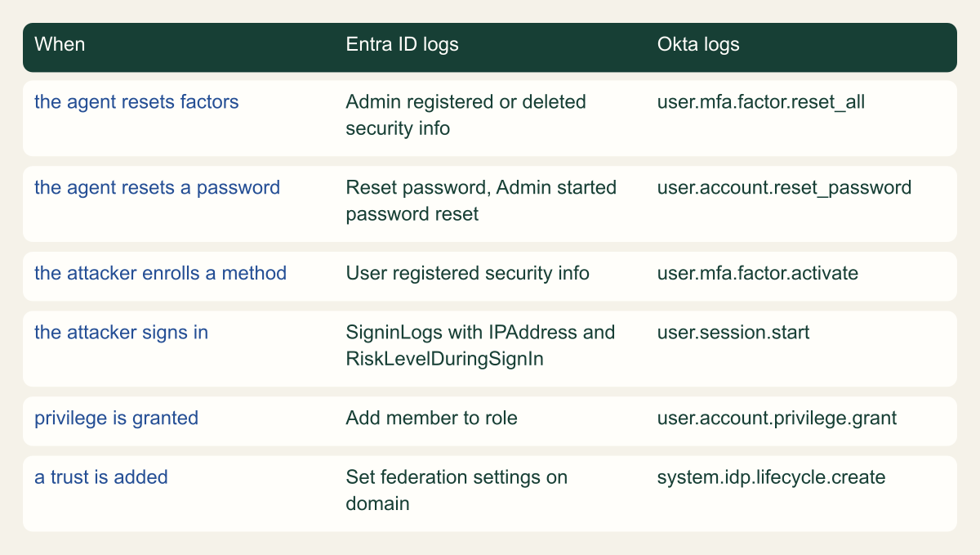Click the 'Okta logs' column header
Image resolution: width=980 pixels, height=555 pixels.
[x=698, y=44]
